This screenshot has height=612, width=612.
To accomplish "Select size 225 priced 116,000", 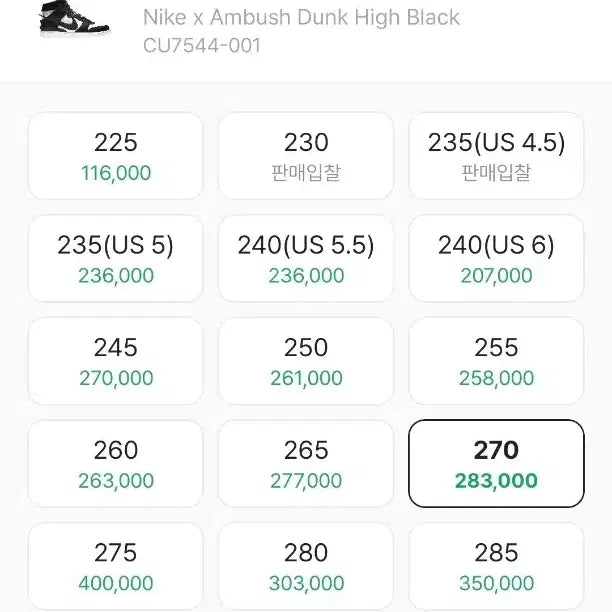I will (x=115, y=156).
